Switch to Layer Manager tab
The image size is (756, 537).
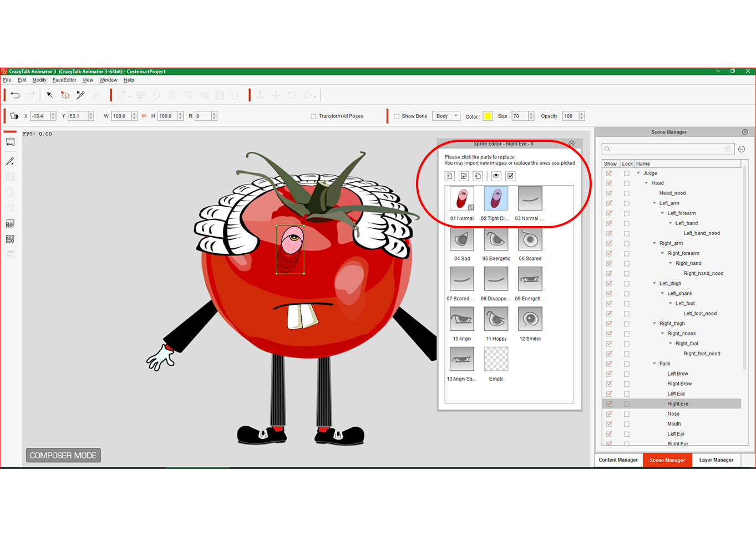coord(716,460)
